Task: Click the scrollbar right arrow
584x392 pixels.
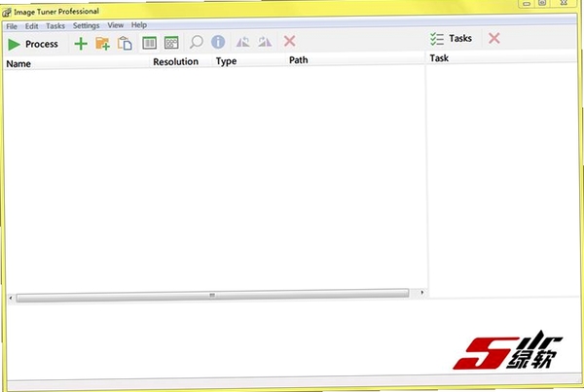Action: pyautogui.click(x=421, y=292)
